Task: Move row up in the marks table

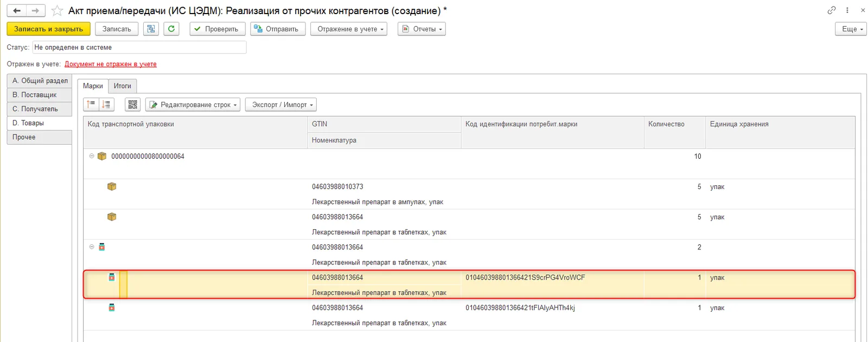Action: point(91,105)
